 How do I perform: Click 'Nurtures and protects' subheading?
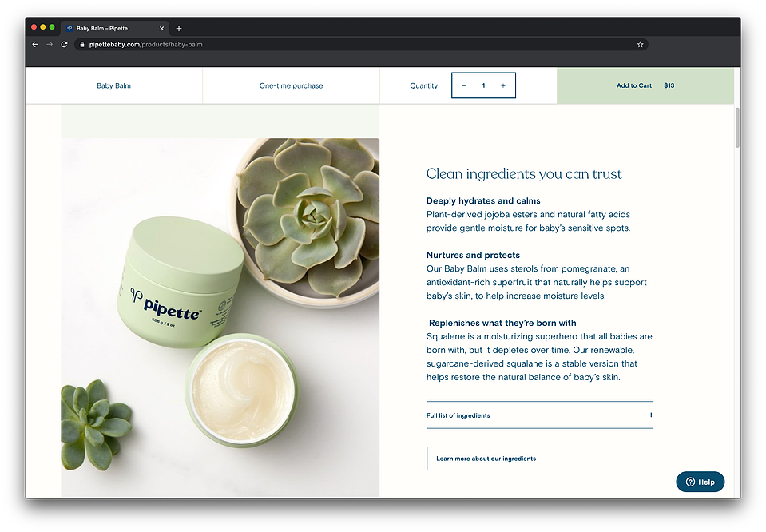(x=473, y=255)
